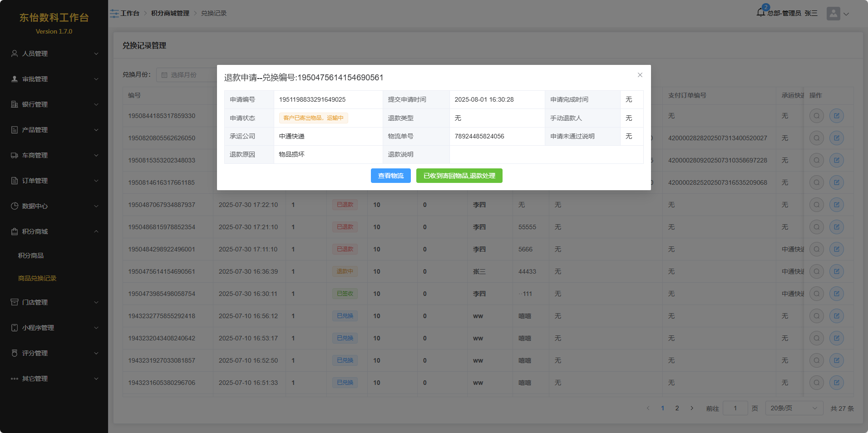Collapse the 积分商城 sidebar menu
This screenshot has width=868, height=433.
click(54, 231)
